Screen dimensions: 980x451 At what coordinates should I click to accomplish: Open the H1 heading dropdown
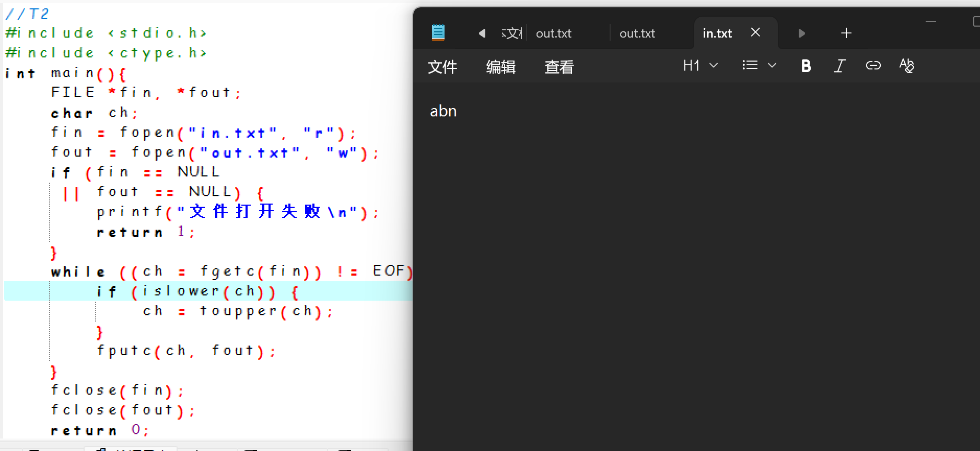click(x=701, y=66)
